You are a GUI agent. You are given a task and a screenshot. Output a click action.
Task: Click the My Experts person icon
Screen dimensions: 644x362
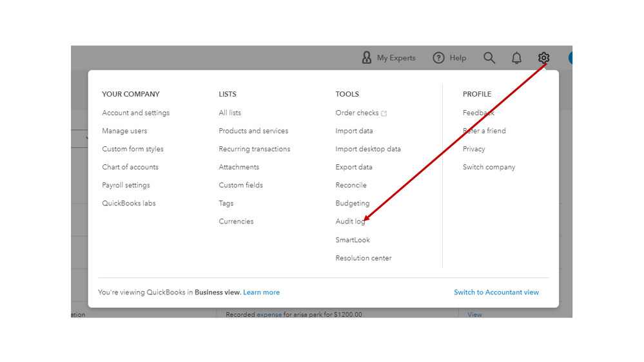(x=367, y=58)
